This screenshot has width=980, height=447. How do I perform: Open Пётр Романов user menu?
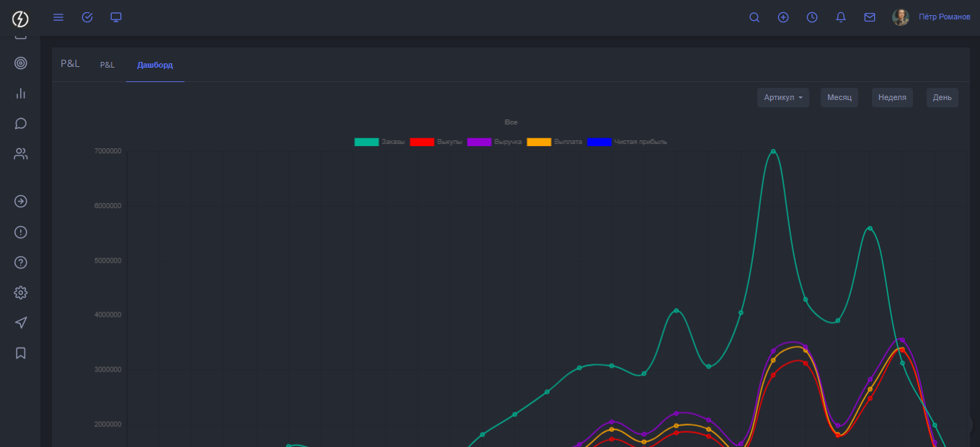(943, 17)
